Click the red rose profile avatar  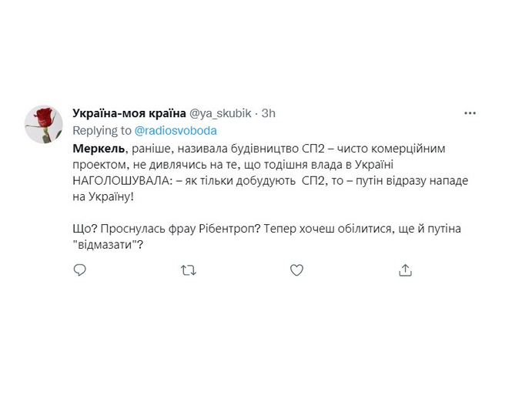[x=44, y=124]
